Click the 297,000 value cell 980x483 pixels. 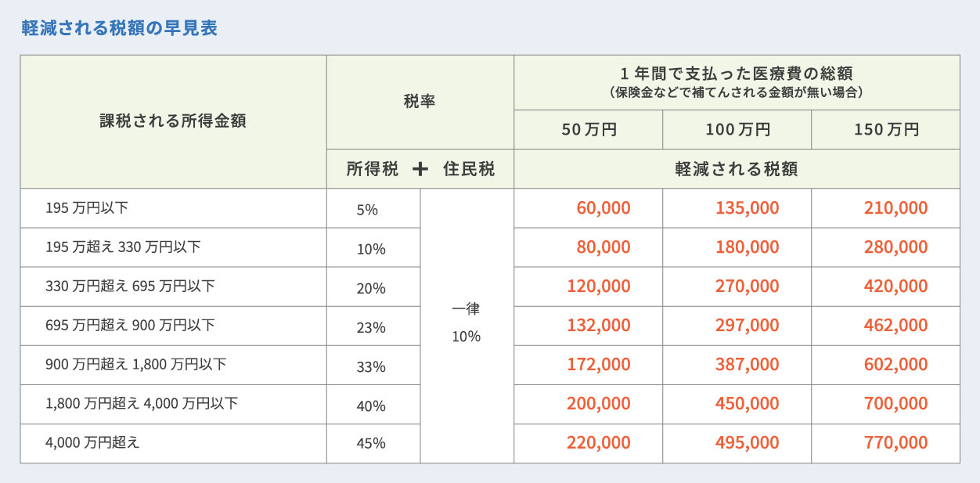(x=737, y=326)
